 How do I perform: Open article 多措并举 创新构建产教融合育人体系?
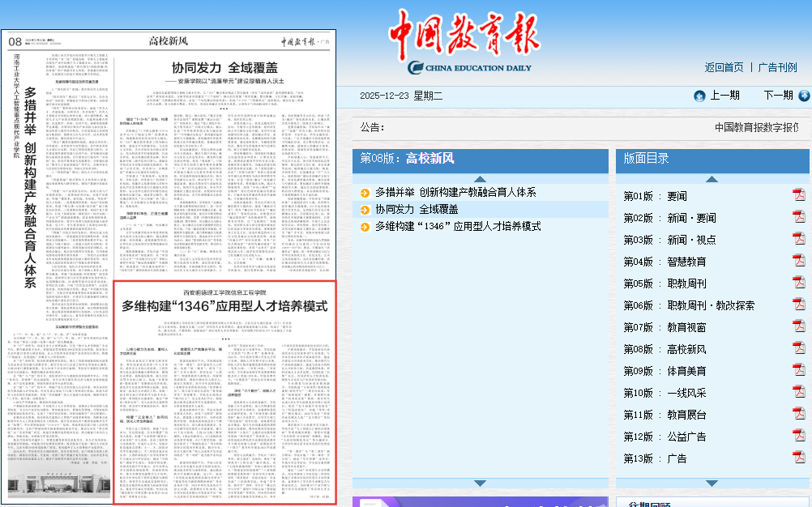pyautogui.click(x=455, y=193)
